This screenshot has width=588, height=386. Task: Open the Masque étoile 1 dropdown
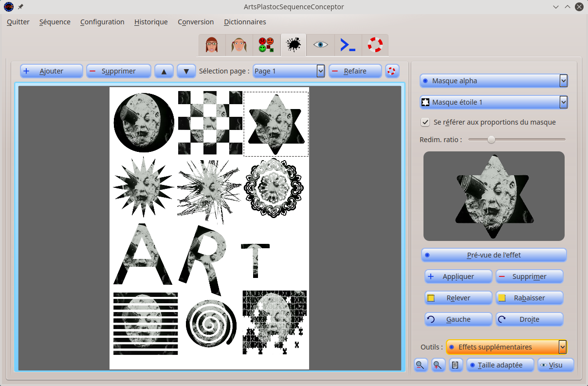(x=494, y=102)
